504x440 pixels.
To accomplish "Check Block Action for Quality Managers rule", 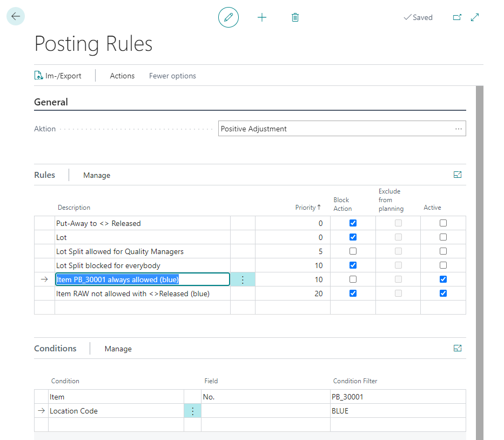I will [x=353, y=251].
